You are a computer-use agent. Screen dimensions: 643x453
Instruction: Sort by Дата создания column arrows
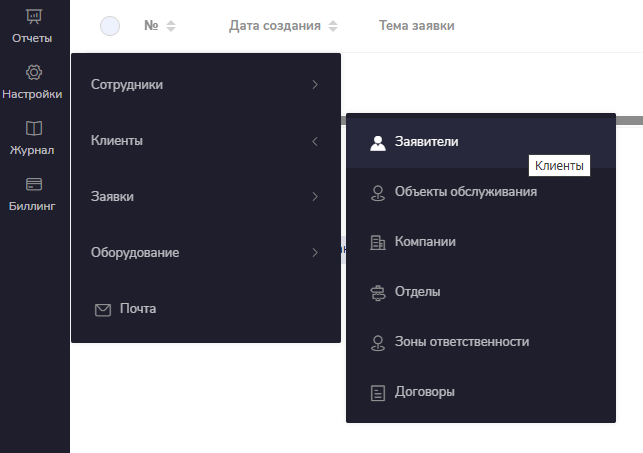333,26
